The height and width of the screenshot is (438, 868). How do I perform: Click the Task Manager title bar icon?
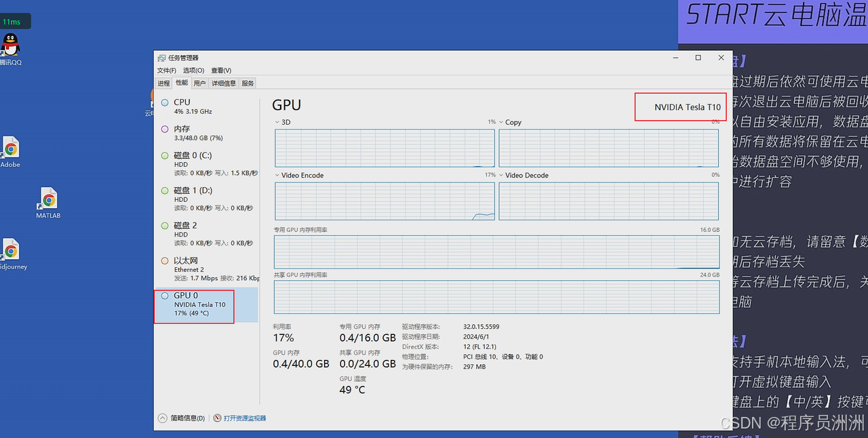click(161, 58)
